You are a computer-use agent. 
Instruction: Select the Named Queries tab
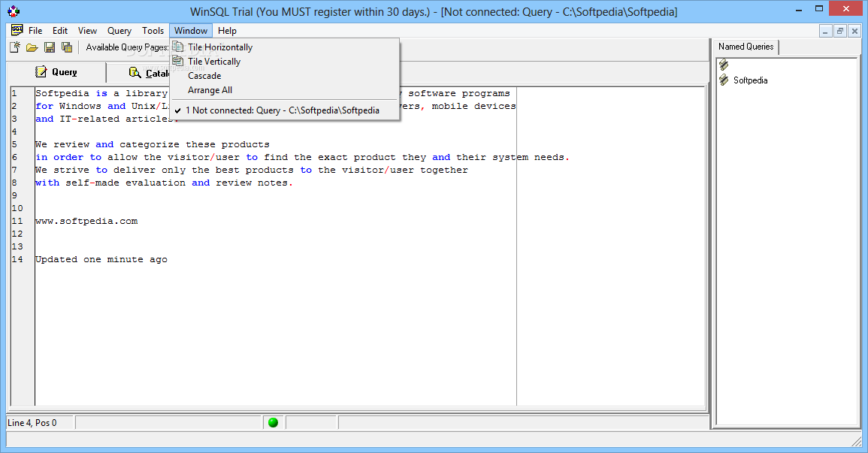click(x=746, y=47)
